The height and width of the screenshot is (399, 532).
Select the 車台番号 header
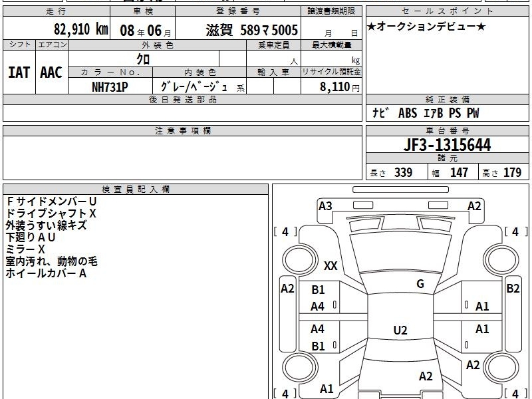tap(447, 130)
